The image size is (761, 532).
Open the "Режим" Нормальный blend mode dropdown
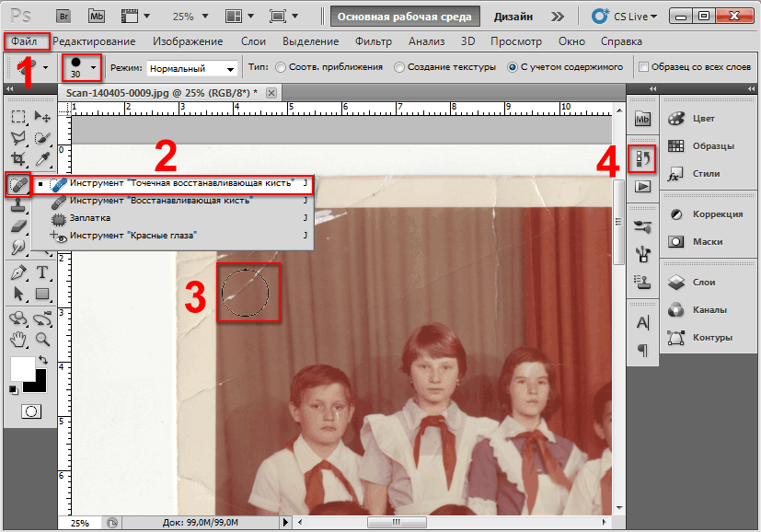191,68
